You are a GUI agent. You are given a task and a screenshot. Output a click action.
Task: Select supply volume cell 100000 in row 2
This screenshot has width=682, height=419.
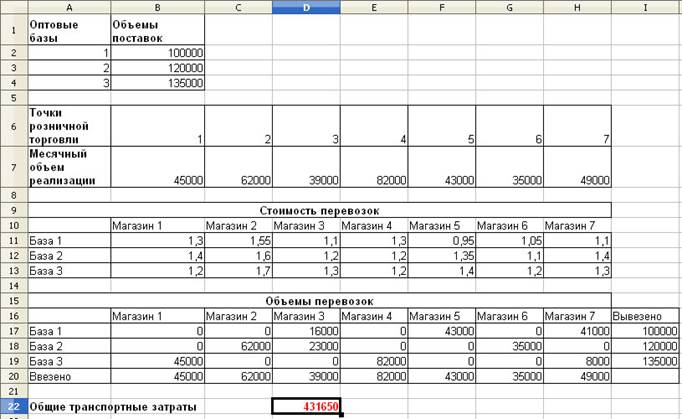[157, 53]
